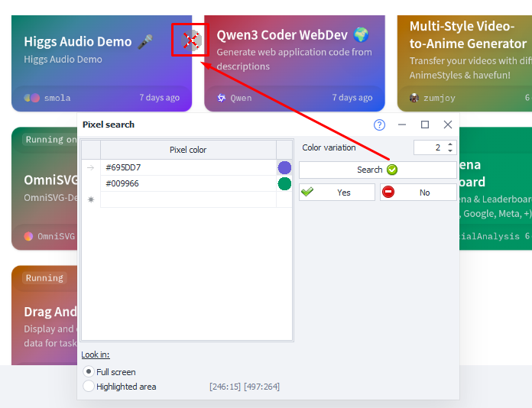Screen dimensions: 532x408
Task: Select the Full screen radio option
Action: click(x=89, y=372)
